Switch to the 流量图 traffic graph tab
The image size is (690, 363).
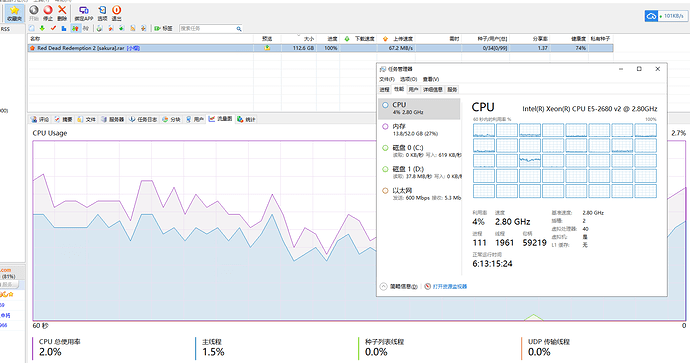pos(220,119)
